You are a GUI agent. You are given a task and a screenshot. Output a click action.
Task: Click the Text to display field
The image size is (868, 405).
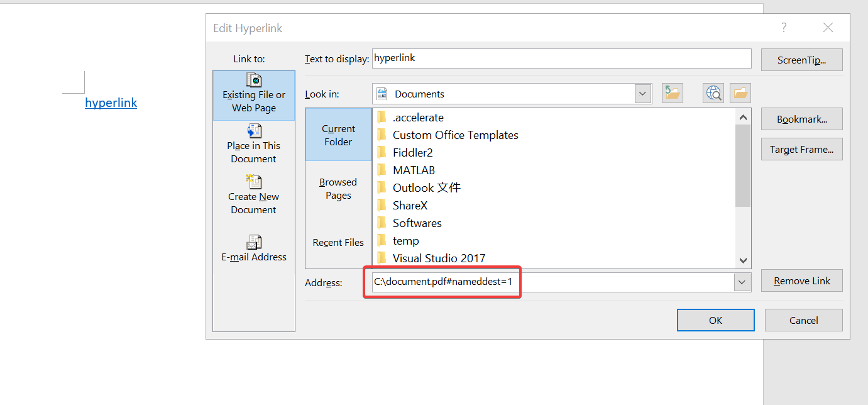tap(561, 58)
